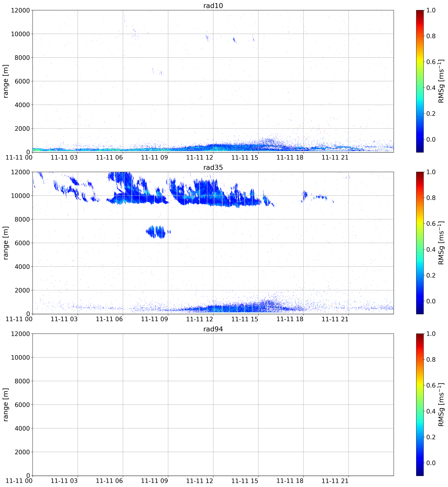Click the 2000 y-tick of rad94 panel
The image size is (448, 487).
pos(22,452)
